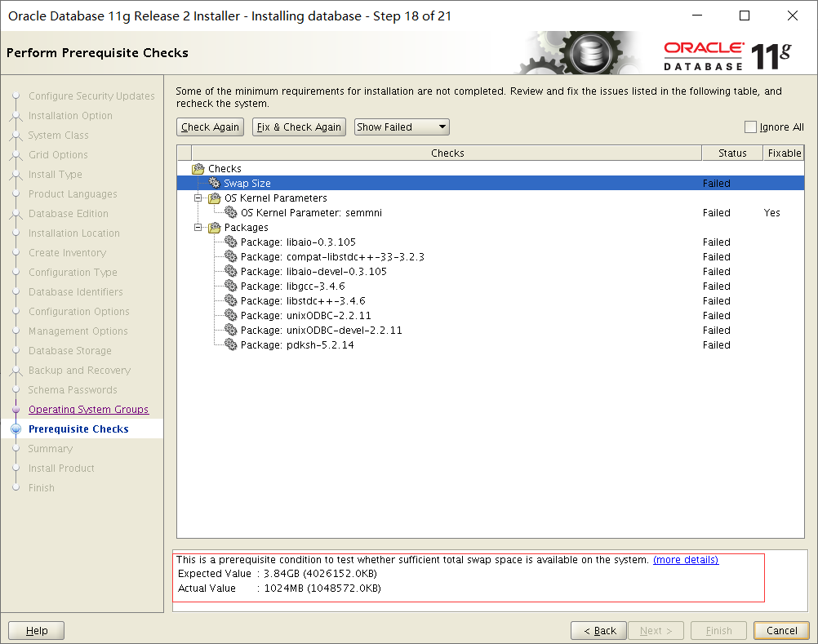Click Failed status of Swap Size
The height and width of the screenshot is (644, 818).
[x=716, y=183]
